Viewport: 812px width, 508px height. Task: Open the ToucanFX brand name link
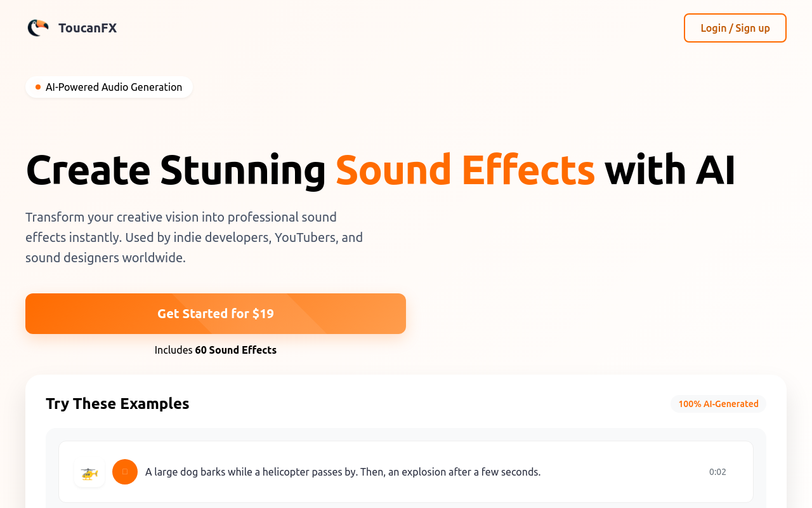pos(88,28)
